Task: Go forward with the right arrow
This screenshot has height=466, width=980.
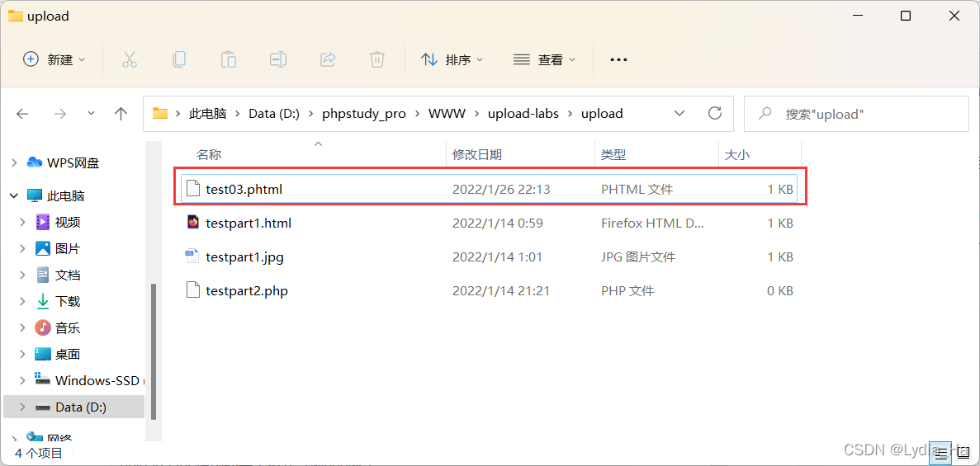Action: coord(60,114)
